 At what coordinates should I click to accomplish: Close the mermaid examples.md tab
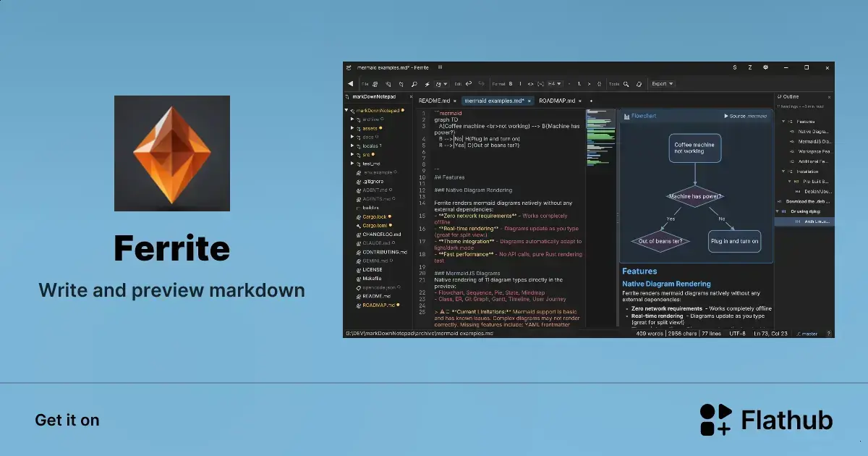pyautogui.click(x=529, y=101)
